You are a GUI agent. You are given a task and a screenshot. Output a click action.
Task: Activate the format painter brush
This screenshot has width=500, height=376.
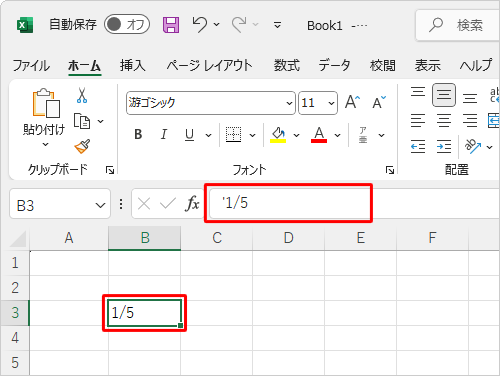82,146
